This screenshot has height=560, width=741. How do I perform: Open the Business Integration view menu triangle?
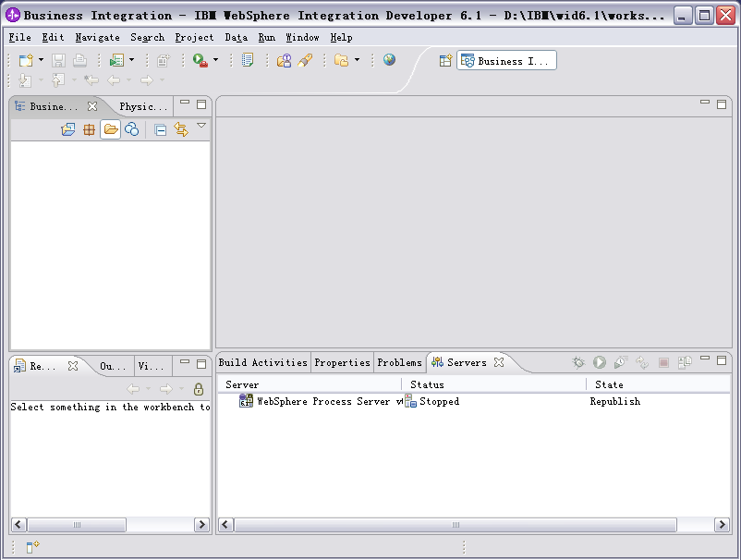(x=201, y=126)
